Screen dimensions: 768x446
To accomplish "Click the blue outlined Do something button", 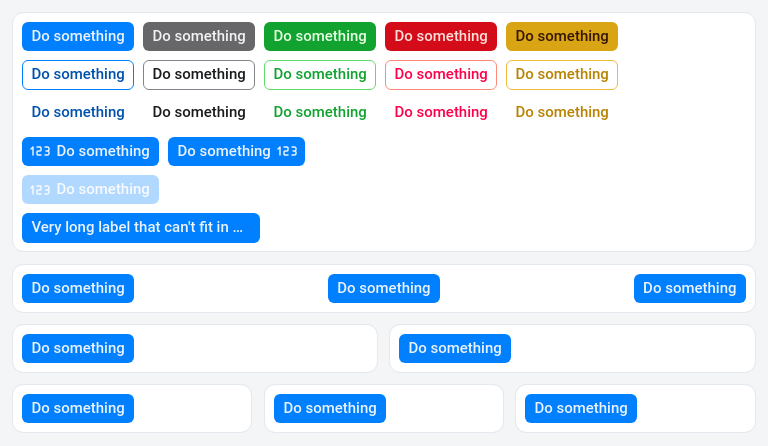I will coord(78,75).
